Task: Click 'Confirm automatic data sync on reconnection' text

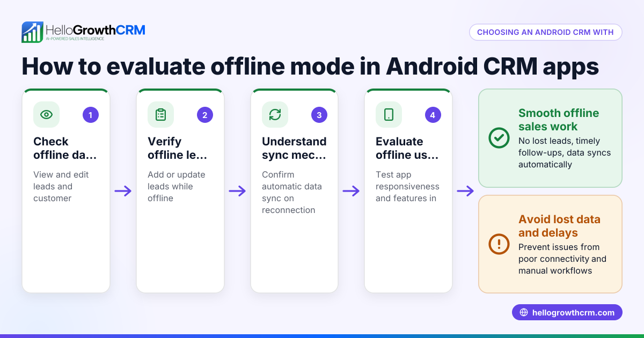Action: 292,192
